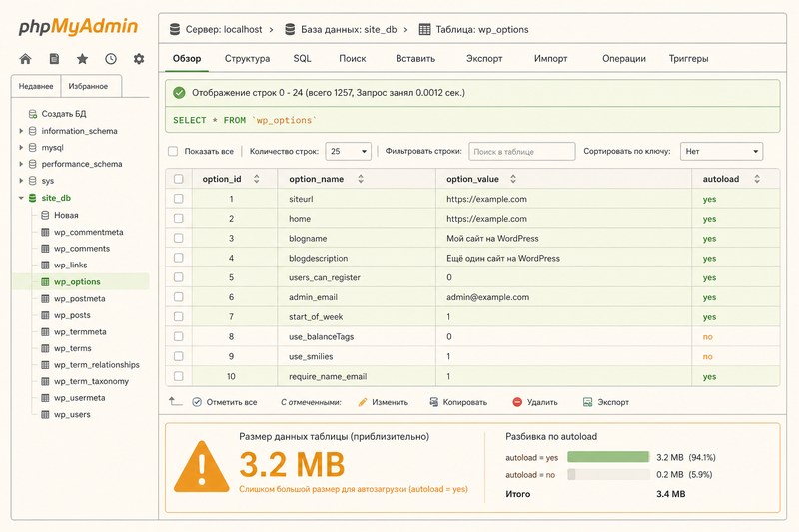The height and width of the screenshot is (532, 799).
Task: Switch to the Триггеры tab
Action: (688, 59)
